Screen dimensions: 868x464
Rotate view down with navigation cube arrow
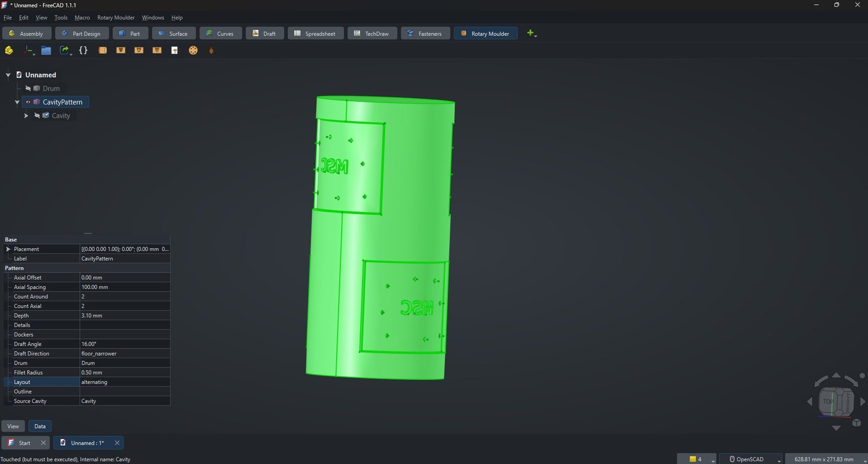(x=836, y=428)
